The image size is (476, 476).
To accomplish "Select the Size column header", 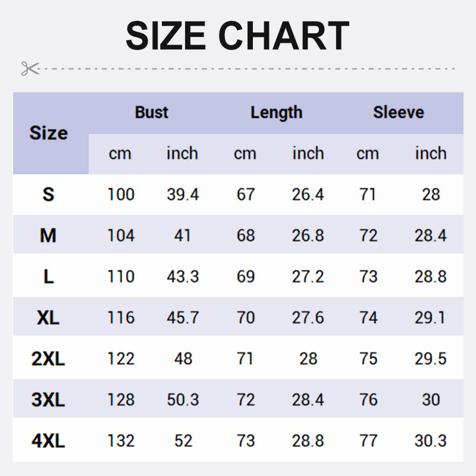I will click(49, 133).
